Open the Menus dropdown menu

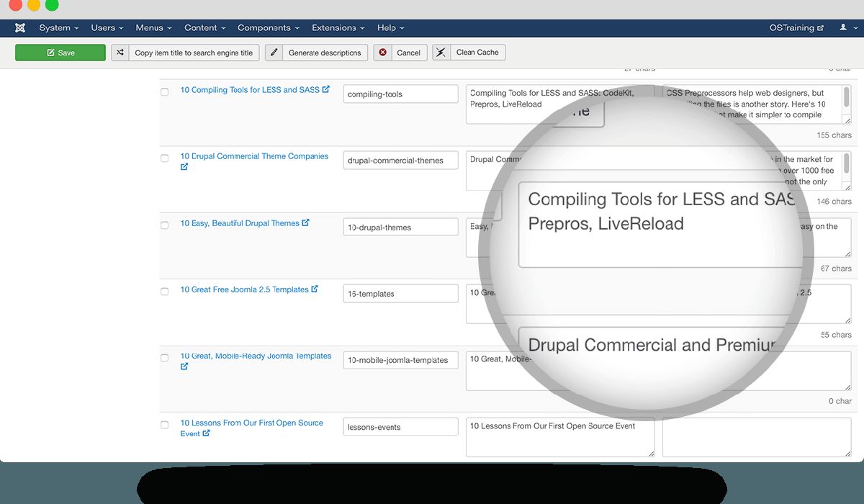[x=153, y=28]
